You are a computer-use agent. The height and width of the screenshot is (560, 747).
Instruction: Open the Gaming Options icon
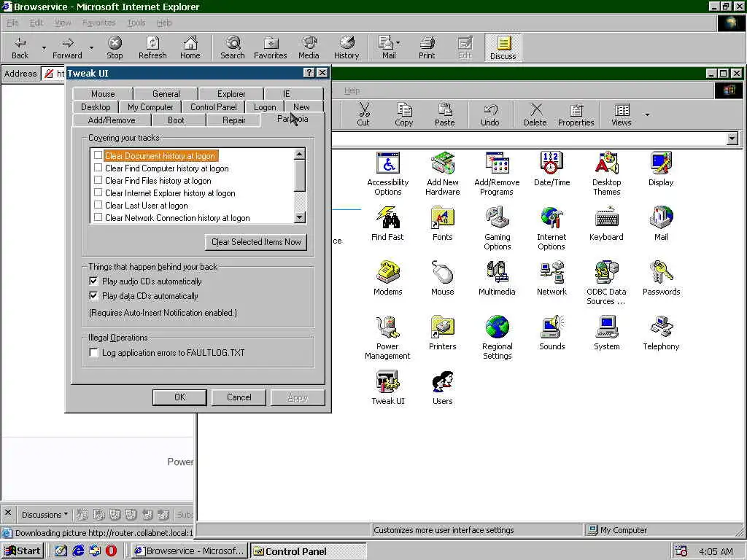click(x=497, y=228)
